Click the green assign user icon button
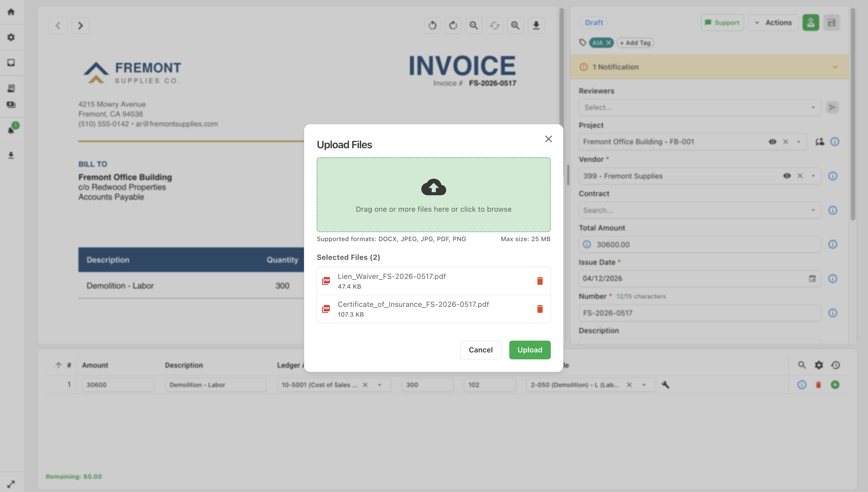 coord(811,23)
